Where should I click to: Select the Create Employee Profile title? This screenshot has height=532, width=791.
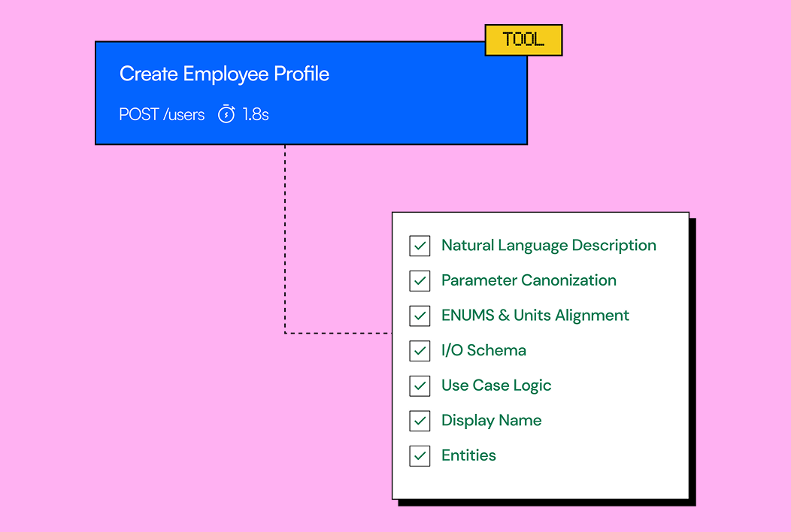225,74
